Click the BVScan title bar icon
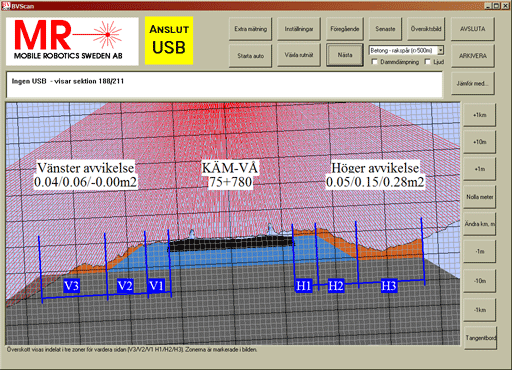Image resolution: width=512 pixels, height=370 pixels. click(x=5, y=5)
